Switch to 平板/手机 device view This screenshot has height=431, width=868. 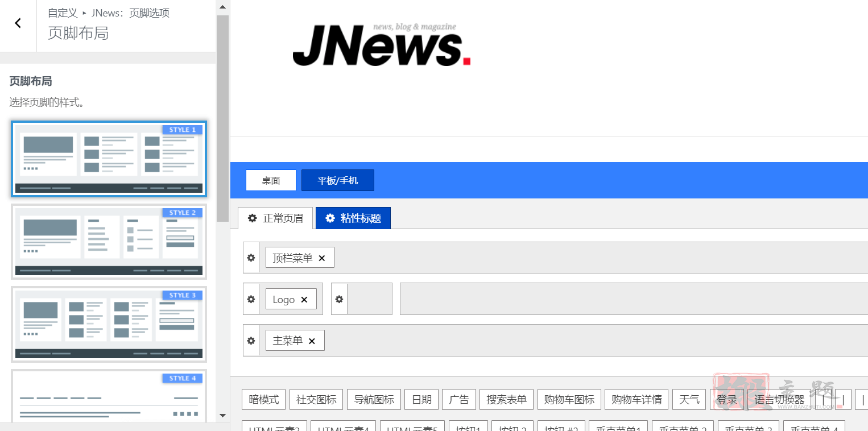point(338,180)
